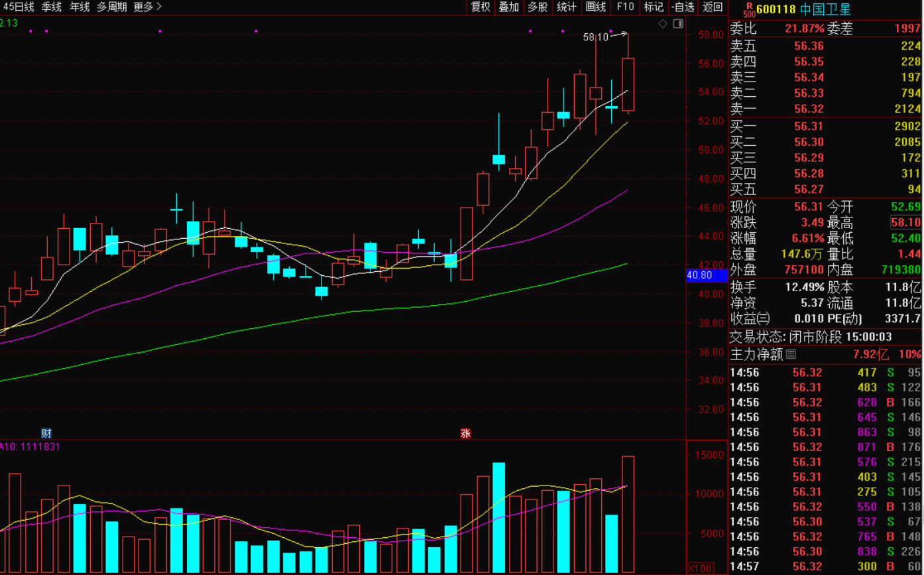Click the diamond indicator icon above chart
The height and width of the screenshot is (575, 924).
point(663,24)
